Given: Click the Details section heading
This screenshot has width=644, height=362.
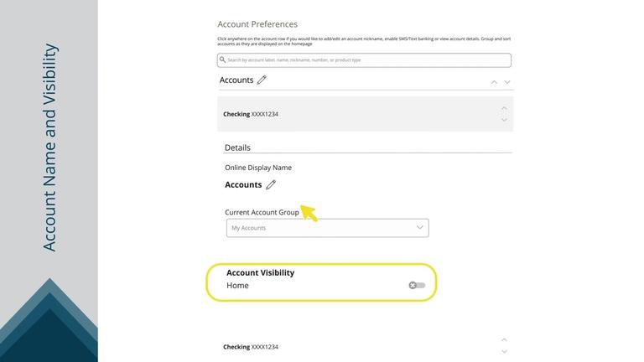Looking at the screenshot, I should [237, 147].
